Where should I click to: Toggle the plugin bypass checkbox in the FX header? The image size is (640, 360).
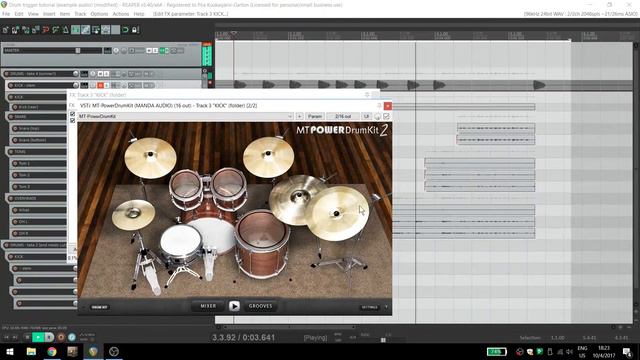[386, 116]
